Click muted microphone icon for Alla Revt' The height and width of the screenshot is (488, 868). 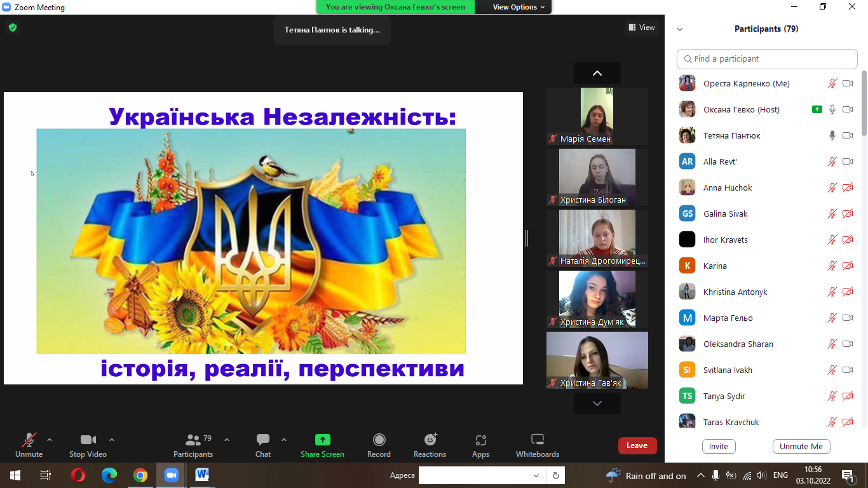pyautogui.click(x=832, y=161)
